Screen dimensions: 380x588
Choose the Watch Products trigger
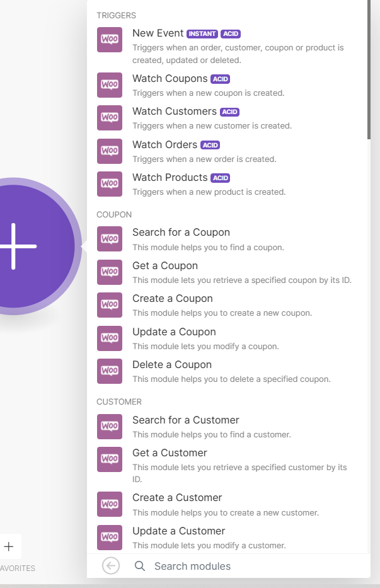pos(170,177)
